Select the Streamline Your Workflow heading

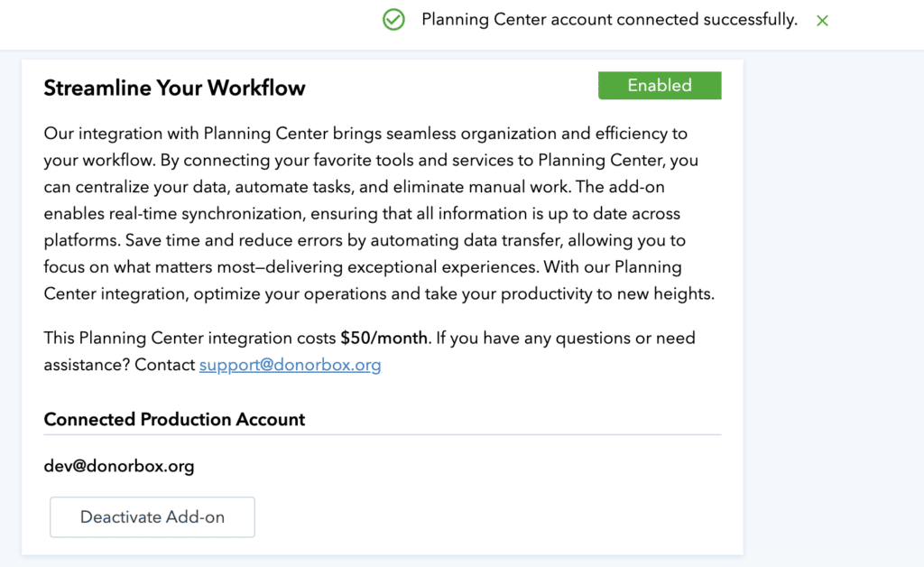point(174,88)
